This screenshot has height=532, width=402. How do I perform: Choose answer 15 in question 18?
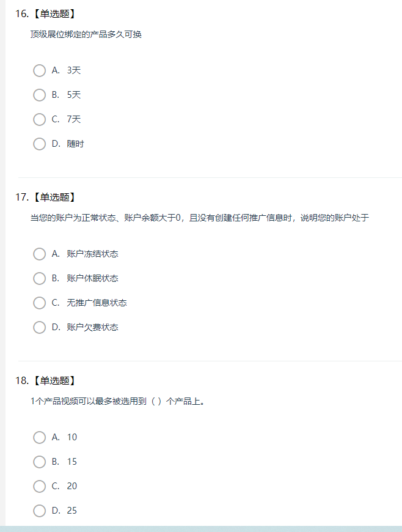point(39,462)
